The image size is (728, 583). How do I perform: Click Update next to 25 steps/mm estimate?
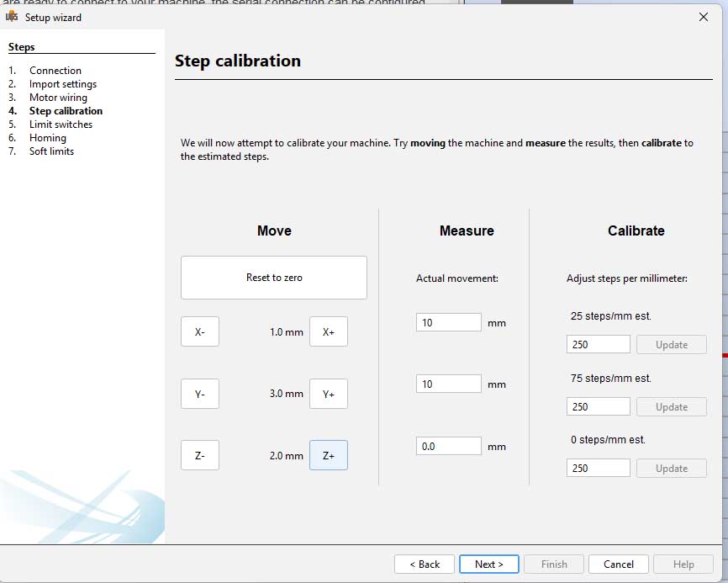pos(671,344)
